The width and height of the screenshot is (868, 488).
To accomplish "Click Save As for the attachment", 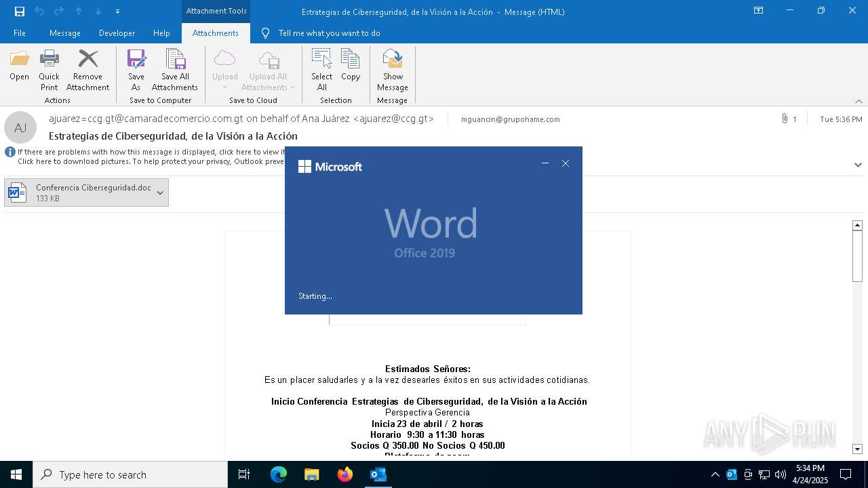I will (x=136, y=70).
